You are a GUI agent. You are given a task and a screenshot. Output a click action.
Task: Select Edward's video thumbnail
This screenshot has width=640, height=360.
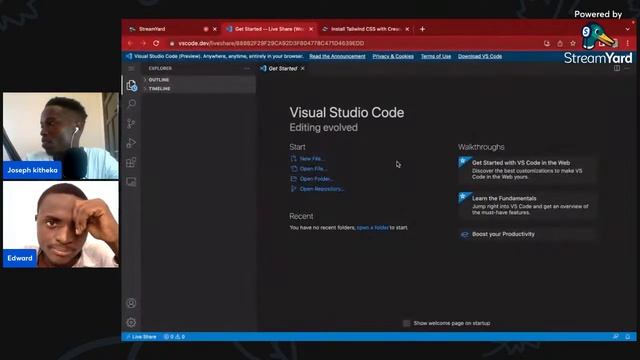click(x=61, y=224)
